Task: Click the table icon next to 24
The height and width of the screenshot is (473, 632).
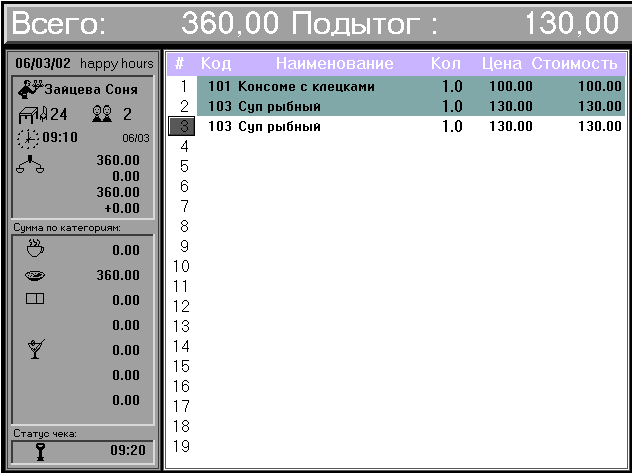Action: 33,115
